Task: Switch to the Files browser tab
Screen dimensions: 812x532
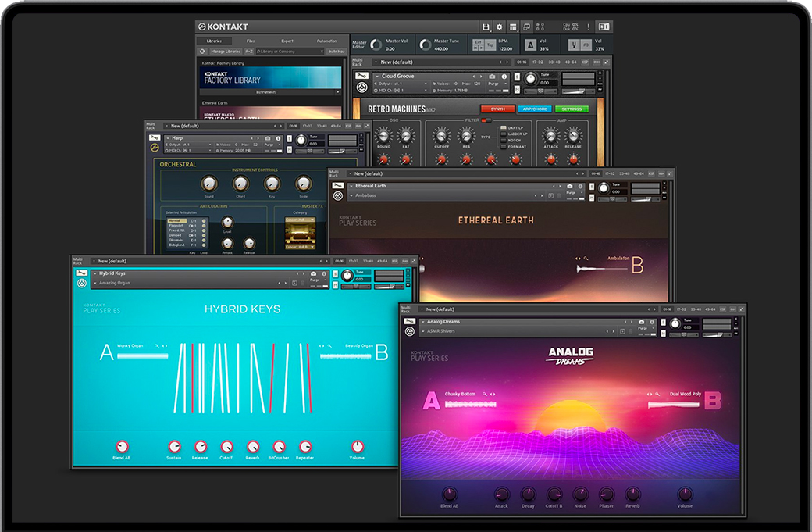Action: 251,41
